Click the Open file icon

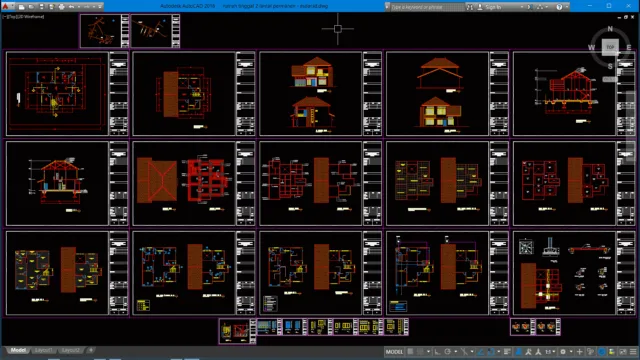point(31,7)
